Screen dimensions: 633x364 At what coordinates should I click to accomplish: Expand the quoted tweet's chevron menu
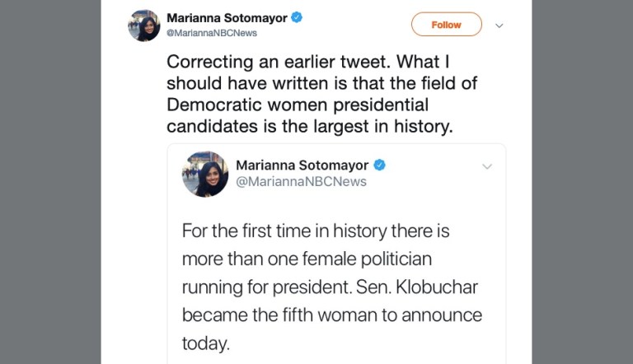click(486, 166)
